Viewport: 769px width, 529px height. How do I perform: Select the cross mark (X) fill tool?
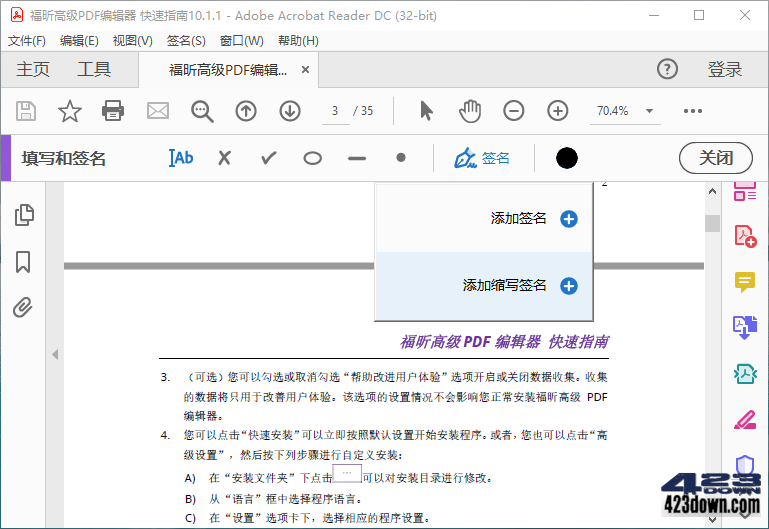225,158
